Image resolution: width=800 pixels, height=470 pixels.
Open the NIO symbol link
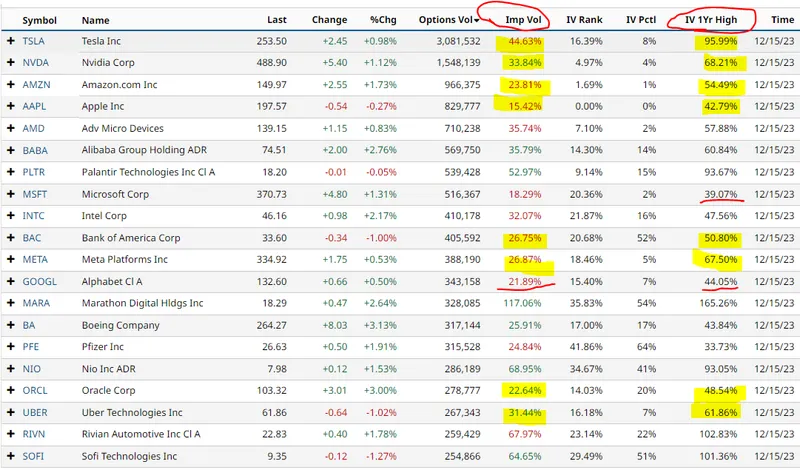[32, 368]
